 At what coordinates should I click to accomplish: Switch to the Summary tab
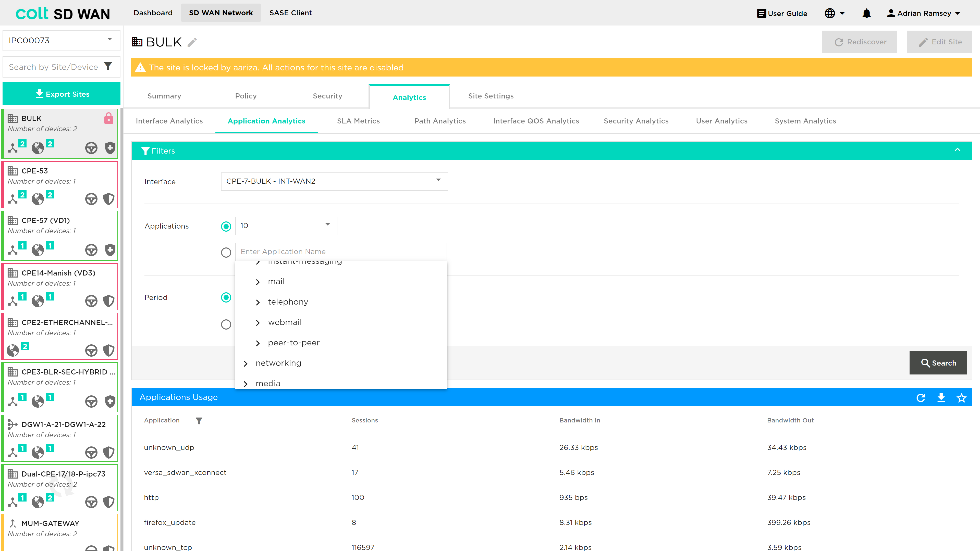pos(164,96)
